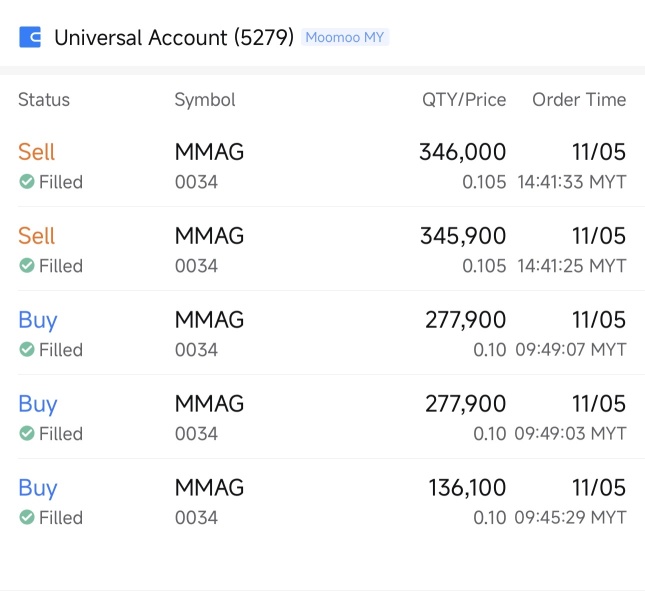Image resolution: width=645 pixels, height=615 pixels.
Task: Select the Order Time column header
Action: click(x=579, y=100)
